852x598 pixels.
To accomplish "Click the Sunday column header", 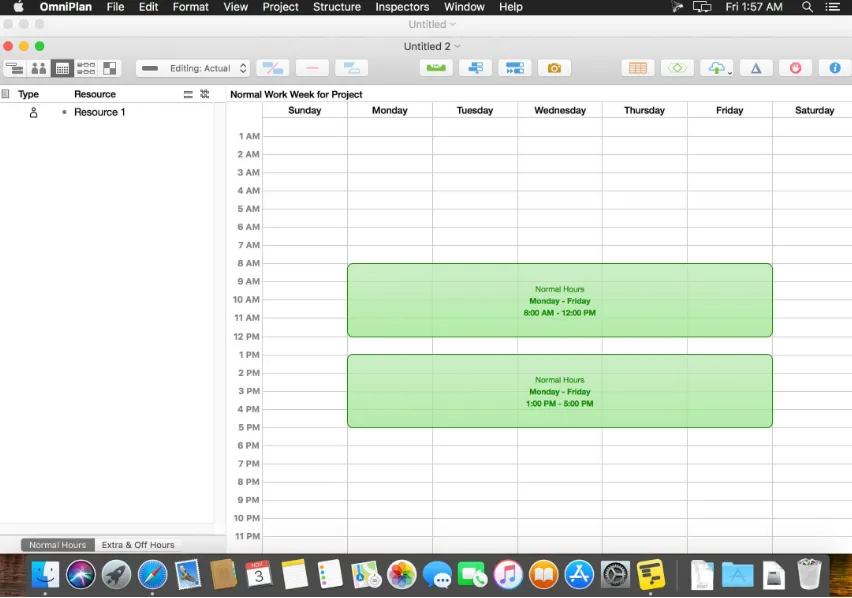I will tap(304, 110).
